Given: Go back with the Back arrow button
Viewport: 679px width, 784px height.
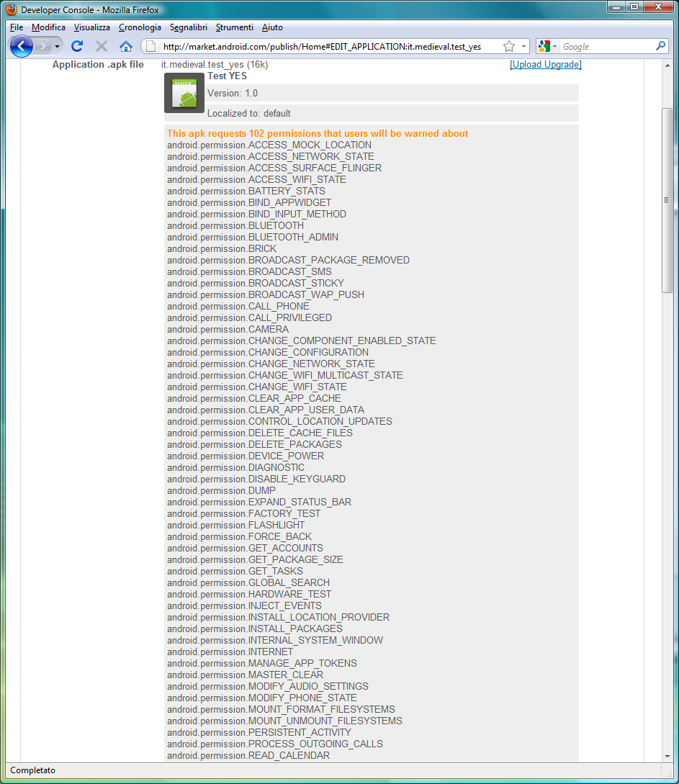Looking at the screenshot, I should (22, 47).
